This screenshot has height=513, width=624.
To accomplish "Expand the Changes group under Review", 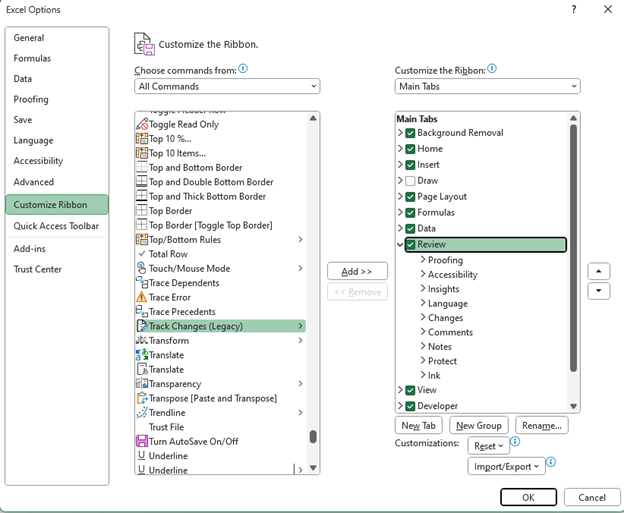I will [423, 318].
